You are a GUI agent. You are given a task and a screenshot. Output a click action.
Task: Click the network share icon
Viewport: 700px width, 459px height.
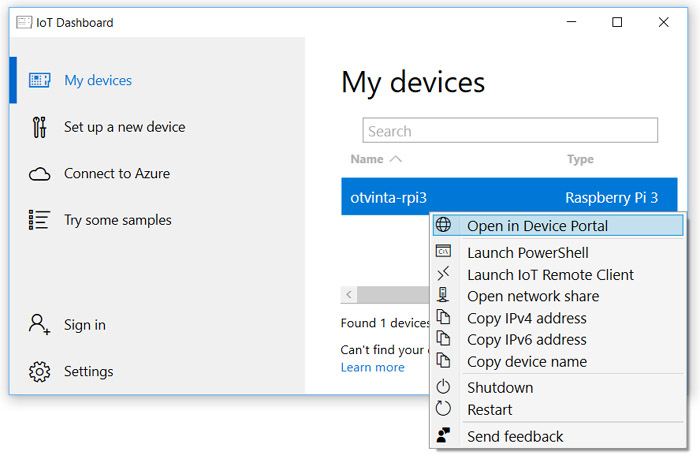click(x=443, y=295)
